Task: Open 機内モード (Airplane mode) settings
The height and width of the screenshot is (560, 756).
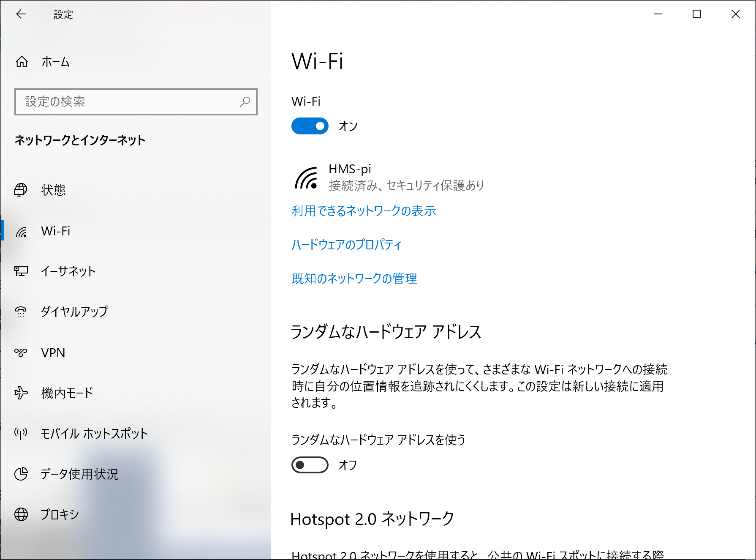Action: (67, 393)
